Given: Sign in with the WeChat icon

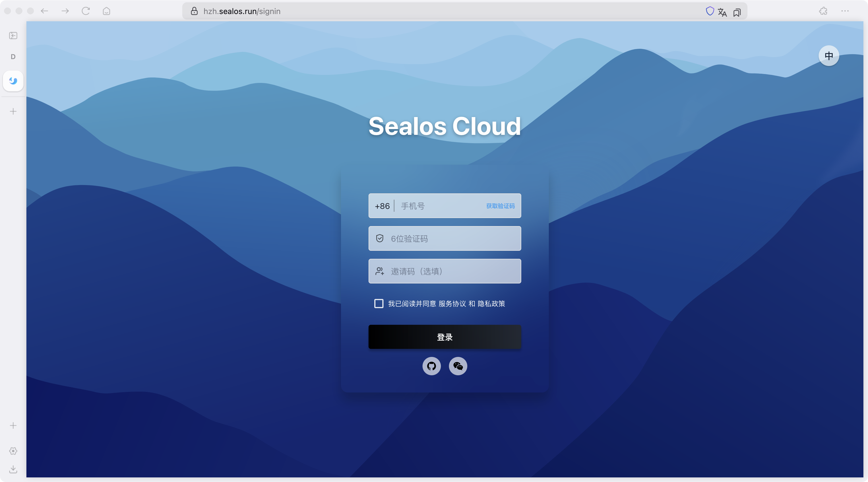Looking at the screenshot, I should tap(458, 366).
